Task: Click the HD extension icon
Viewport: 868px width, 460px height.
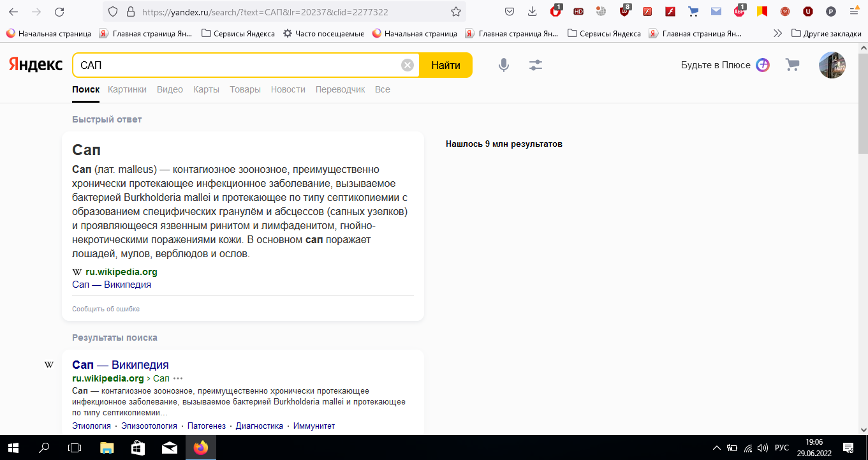Action: [x=578, y=11]
